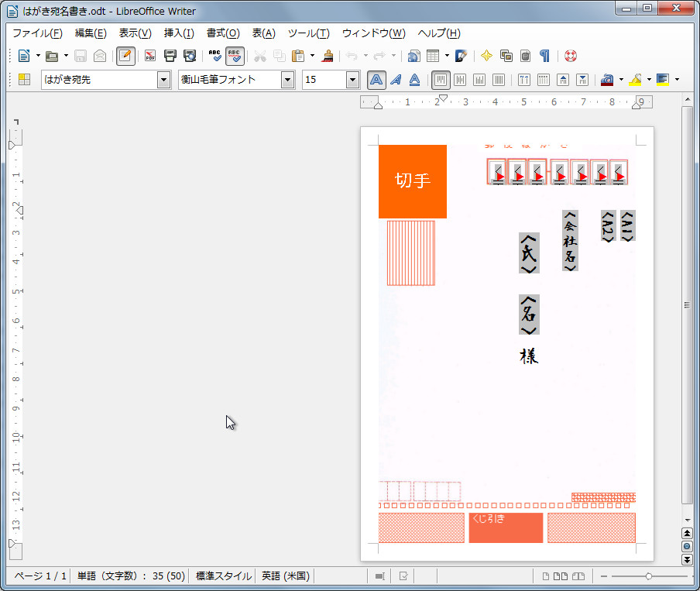Click the Open file folder icon
The image size is (700, 591).
click(x=52, y=56)
